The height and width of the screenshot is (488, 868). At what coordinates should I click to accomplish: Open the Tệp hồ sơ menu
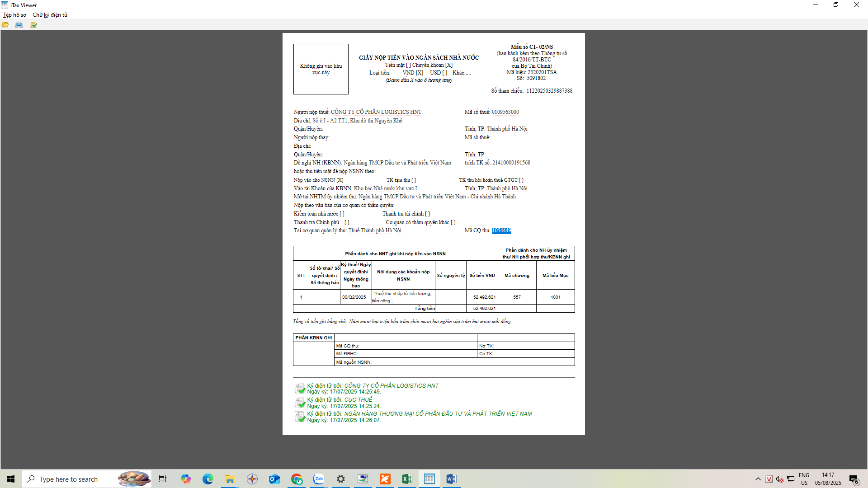click(14, 15)
